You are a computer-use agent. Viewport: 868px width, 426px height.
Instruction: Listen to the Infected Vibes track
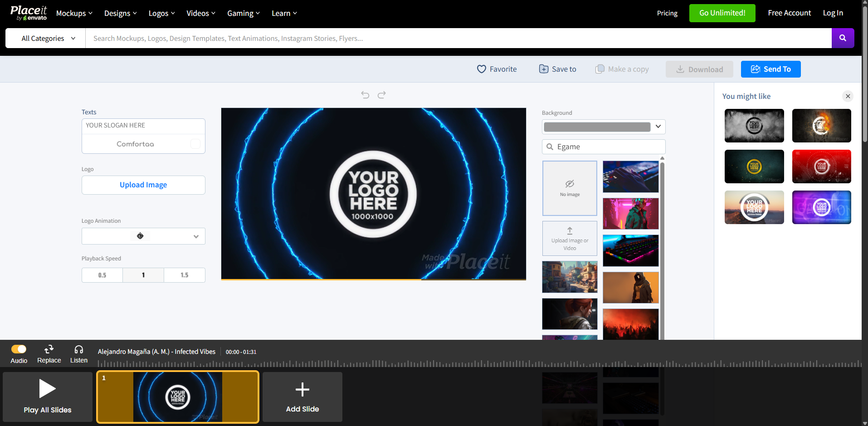(x=78, y=353)
